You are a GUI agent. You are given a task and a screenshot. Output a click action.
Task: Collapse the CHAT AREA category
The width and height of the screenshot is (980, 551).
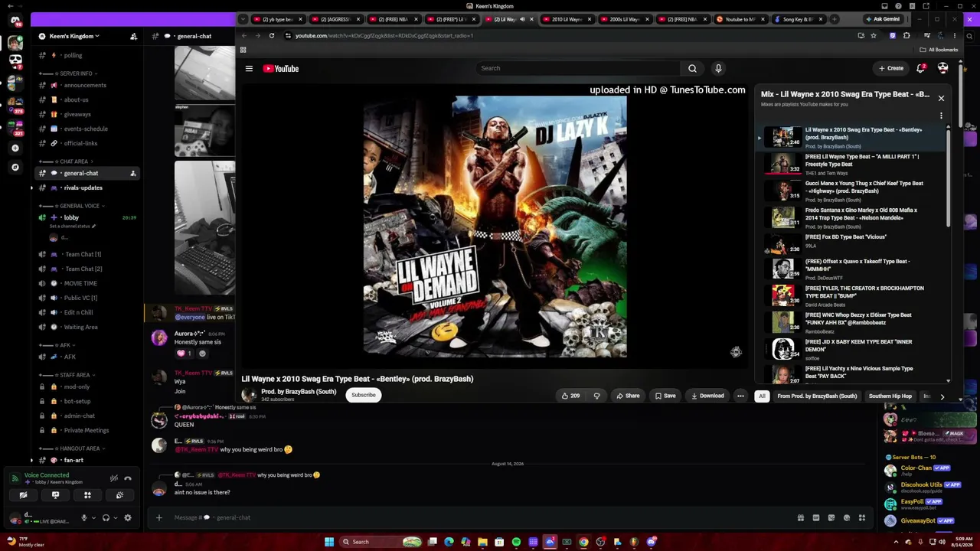point(73,161)
